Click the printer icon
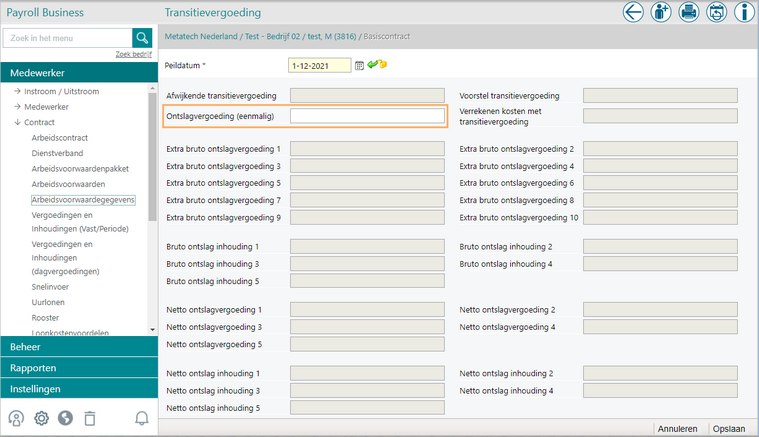 [689, 12]
